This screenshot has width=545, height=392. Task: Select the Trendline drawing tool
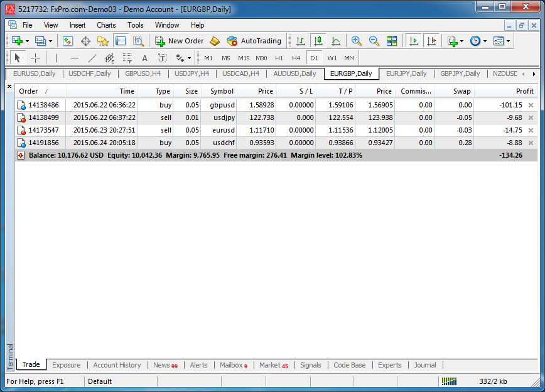click(92, 58)
